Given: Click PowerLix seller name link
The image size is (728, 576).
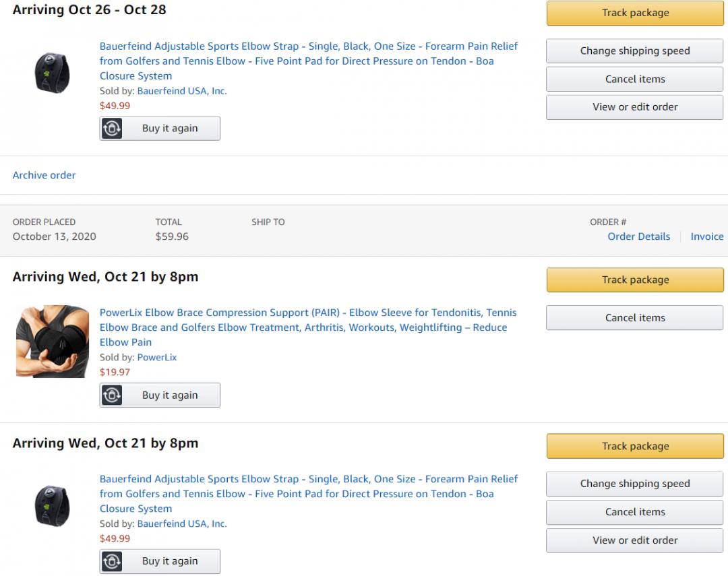Looking at the screenshot, I should coord(156,357).
